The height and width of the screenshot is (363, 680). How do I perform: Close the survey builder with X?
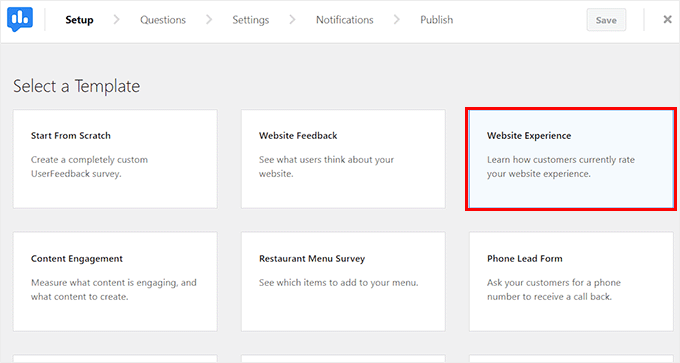[x=667, y=20]
